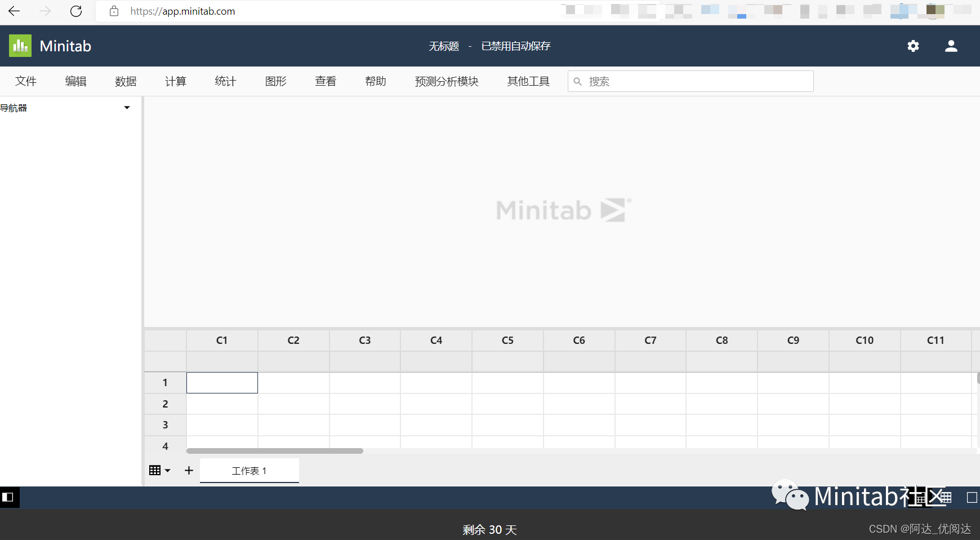Click the worksheet grid view icon

click(x=155, y=470)
